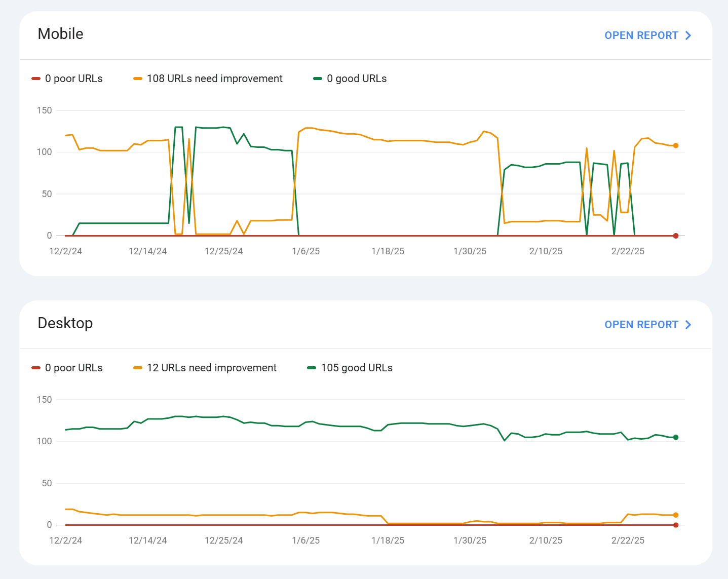728x579 pixels.
Task: Select '108 URLs need improvement' legend
Action: (208, 79)
